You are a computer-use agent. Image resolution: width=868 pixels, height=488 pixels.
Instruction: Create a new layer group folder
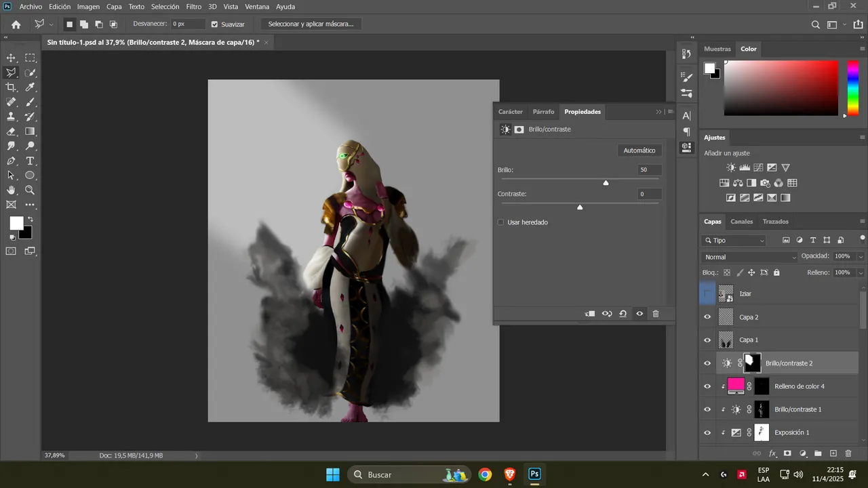(818, 453)
